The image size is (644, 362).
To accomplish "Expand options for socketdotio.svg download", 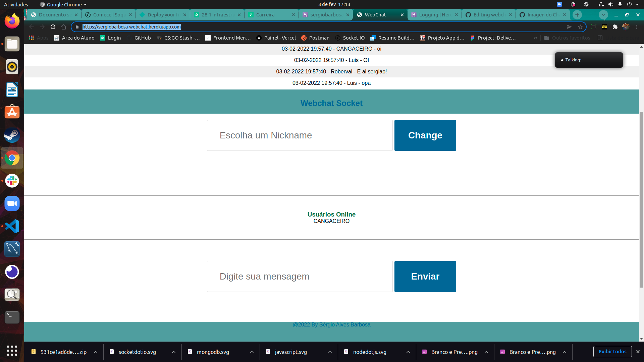I will pos(174,352).
